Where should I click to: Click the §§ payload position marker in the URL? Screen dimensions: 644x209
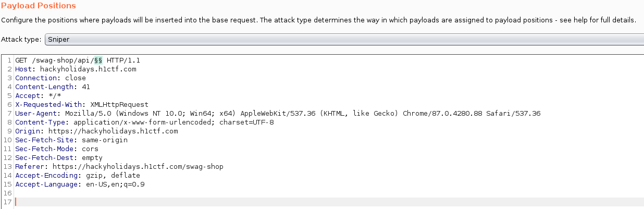pyautogui.click(x=98, y=60)
